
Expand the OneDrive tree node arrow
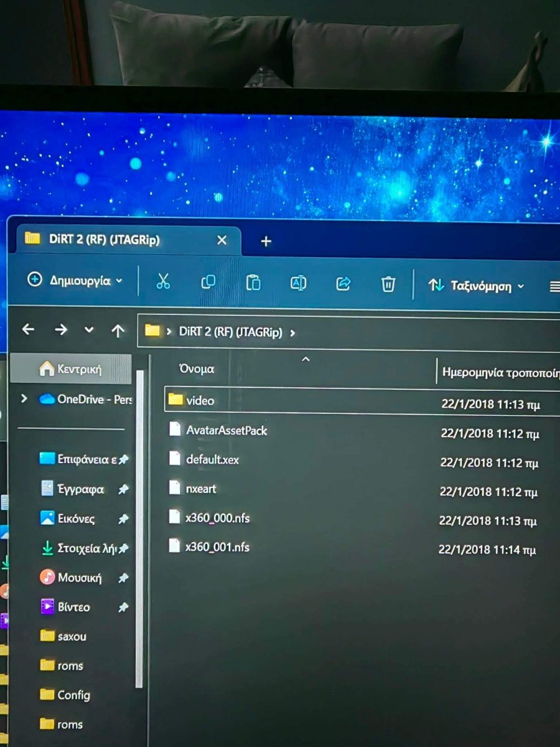[x=24, y=398]
